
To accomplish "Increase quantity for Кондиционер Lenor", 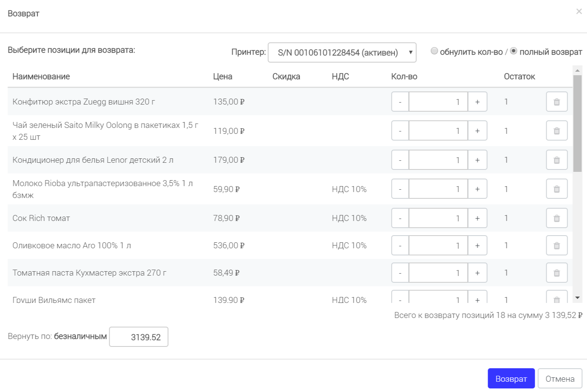I will click(x=477, y=160).
